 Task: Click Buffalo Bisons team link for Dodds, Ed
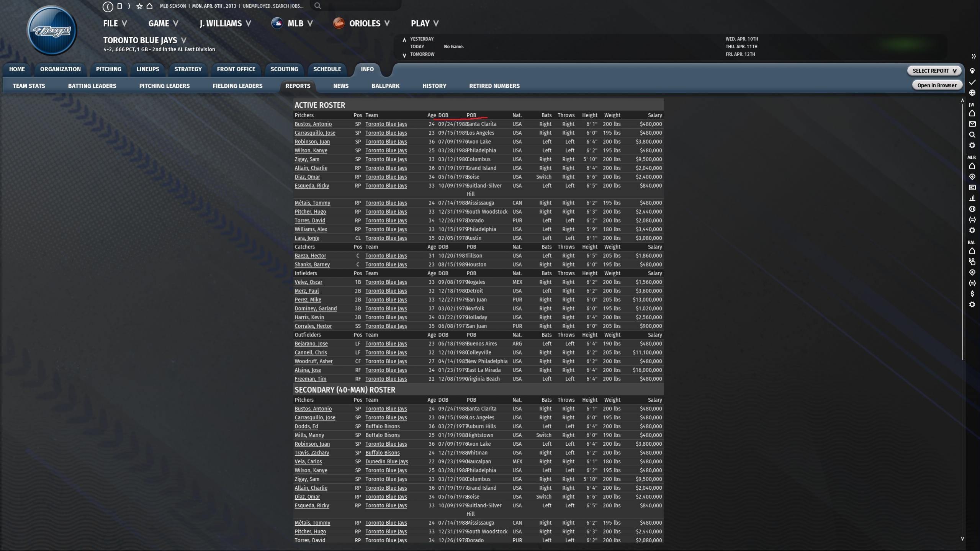coord(382,427)
